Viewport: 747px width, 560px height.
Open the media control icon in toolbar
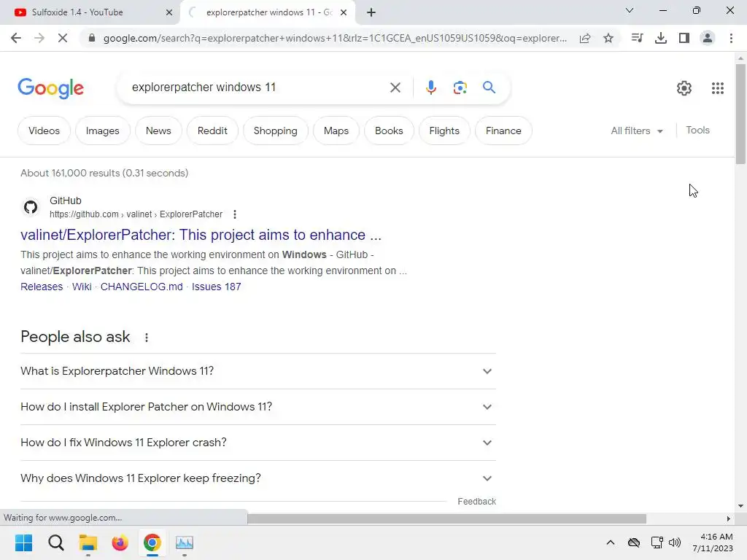pyautogui.click(x=637, y=38)
